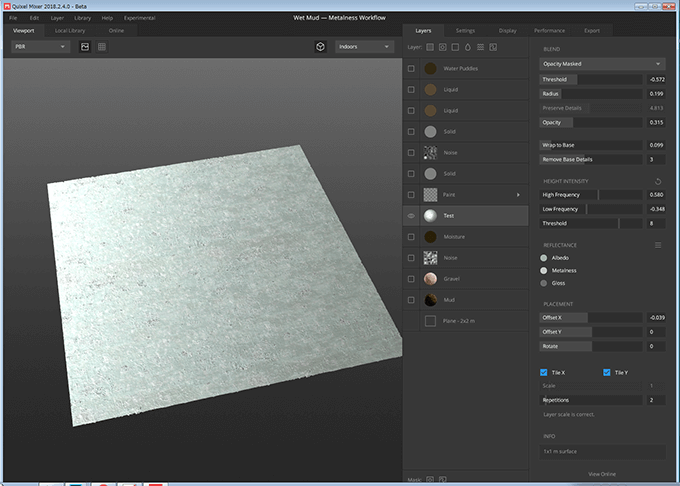Open the Indoors lighting environment dropdown

[x=364, y=47]
